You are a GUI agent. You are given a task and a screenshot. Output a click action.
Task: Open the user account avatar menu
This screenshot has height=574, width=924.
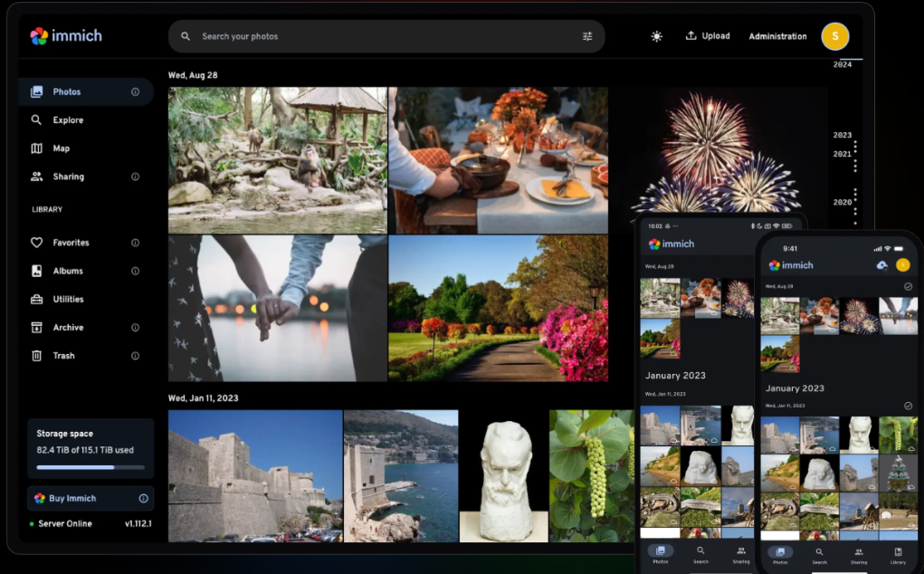coord(834,36)
